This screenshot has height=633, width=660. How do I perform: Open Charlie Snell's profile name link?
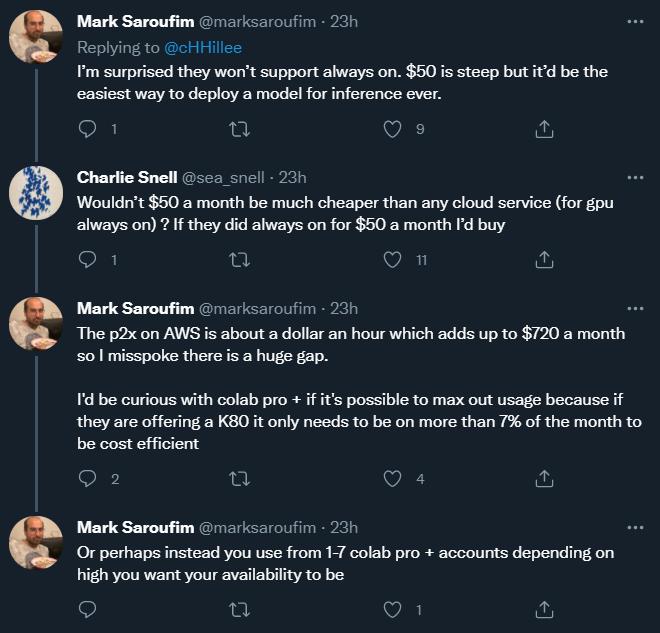(127, 178)
